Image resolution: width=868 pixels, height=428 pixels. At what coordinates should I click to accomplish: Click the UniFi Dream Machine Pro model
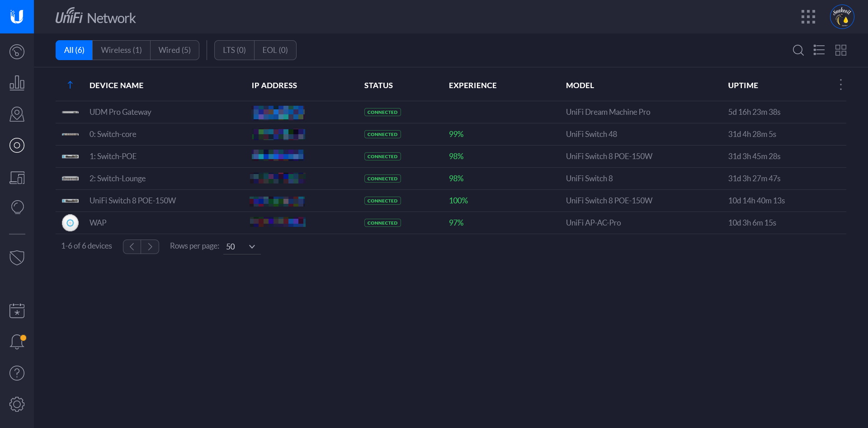pyautogui.click(x=608, y=112)
